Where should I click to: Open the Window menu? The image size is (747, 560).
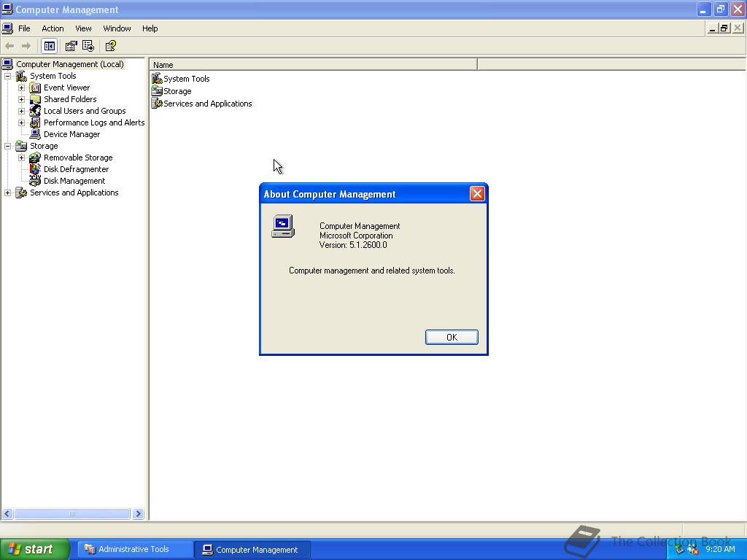coord(117,28)
